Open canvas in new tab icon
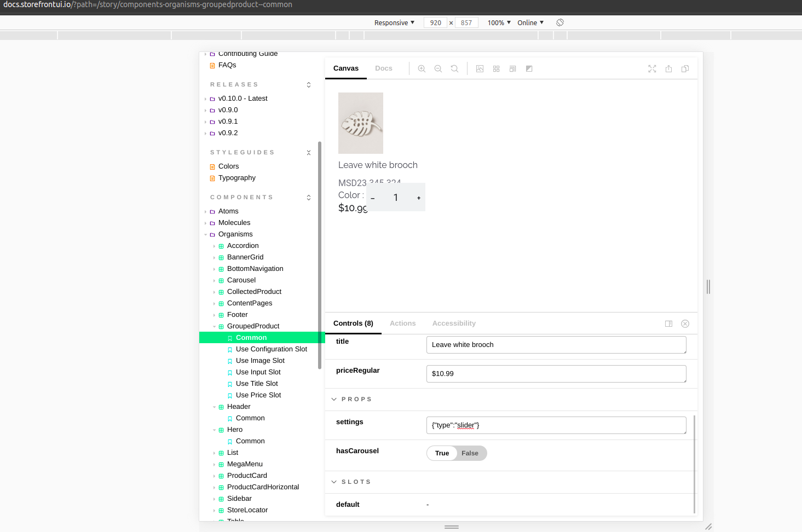 coord(668,69)
